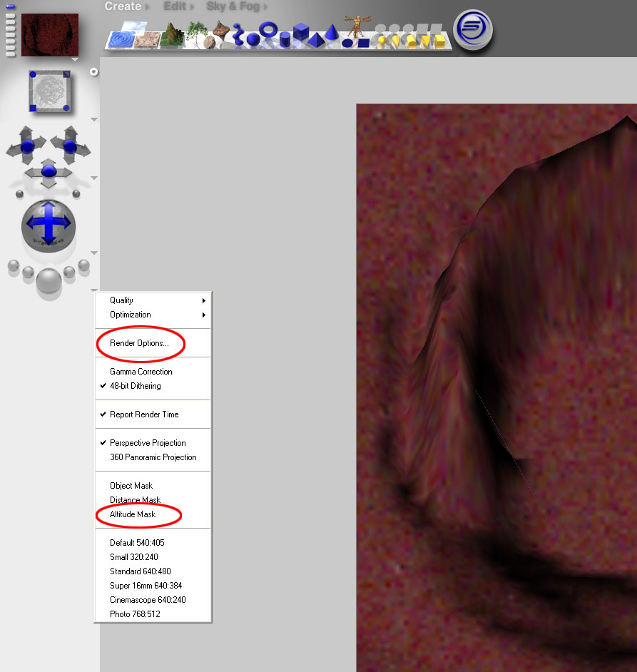
Task: Click the view control box icon
Action: tap(50, 91)
